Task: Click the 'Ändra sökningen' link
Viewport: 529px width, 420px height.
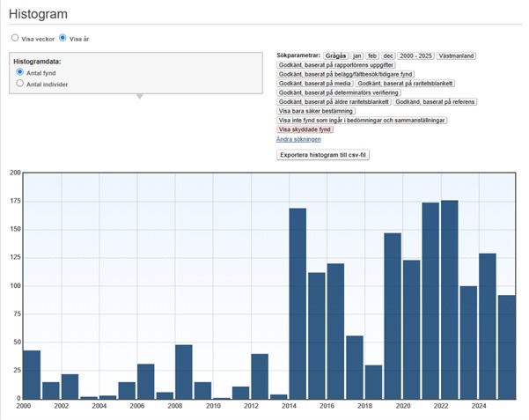Action: (x=298, y=139)
